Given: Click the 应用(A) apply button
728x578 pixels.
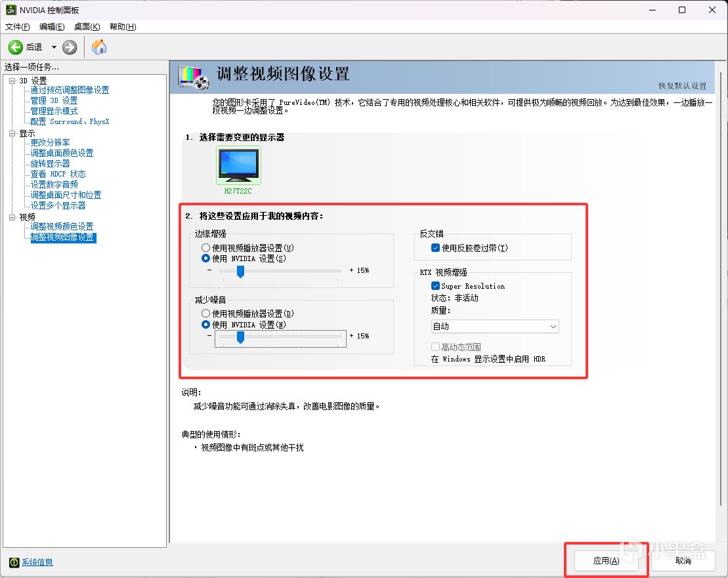Looking at the screenshot, I should pyautogui.click(x=606, y=561).
